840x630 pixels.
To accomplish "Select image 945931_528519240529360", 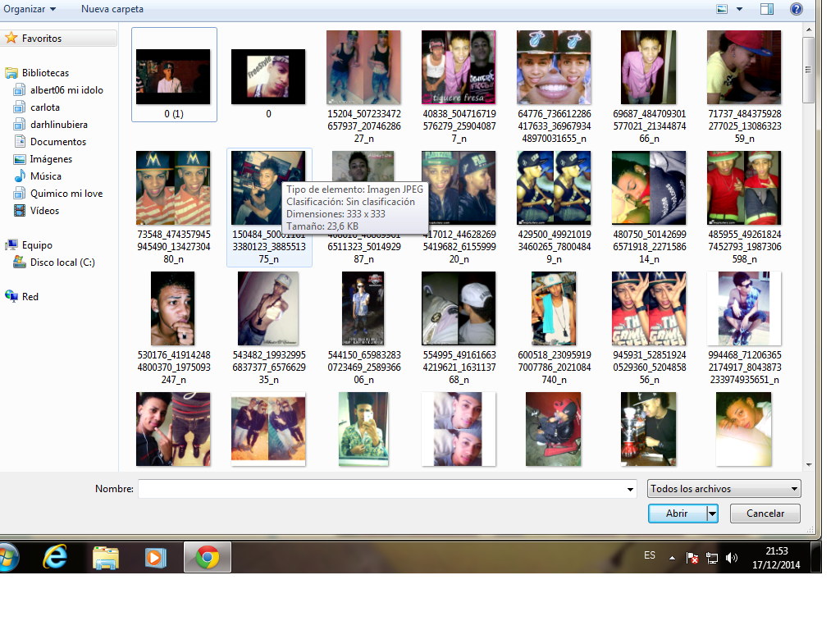I will tap(649, 308).
